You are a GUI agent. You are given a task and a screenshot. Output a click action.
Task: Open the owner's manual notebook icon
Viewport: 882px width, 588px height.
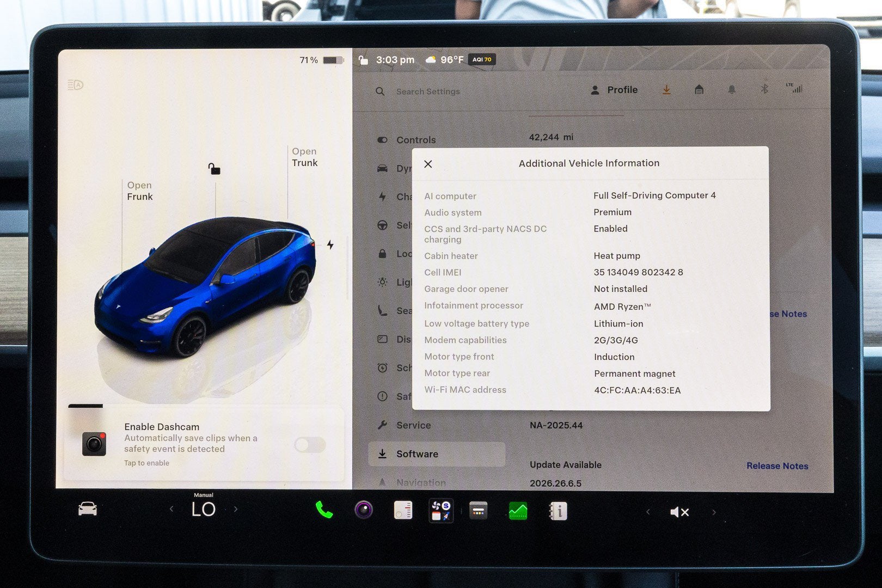pyautogui.click(x=558, y=511)
